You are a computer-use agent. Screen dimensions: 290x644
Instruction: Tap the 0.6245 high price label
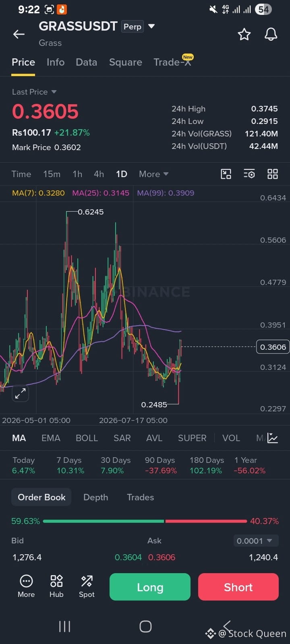coord(91,212)
